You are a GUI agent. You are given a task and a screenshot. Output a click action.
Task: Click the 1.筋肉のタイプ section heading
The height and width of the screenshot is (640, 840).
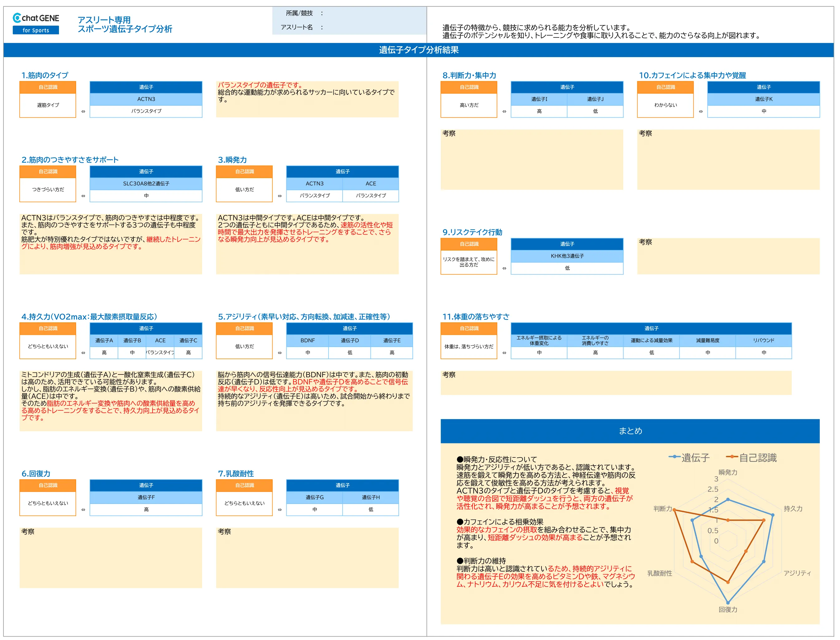point(45,76)
